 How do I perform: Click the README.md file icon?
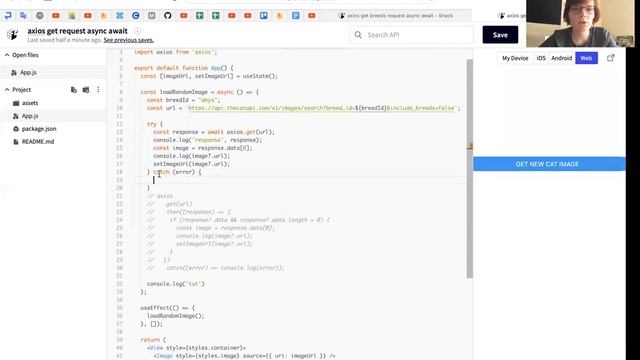pyautogui.click(x=16, y=142)
